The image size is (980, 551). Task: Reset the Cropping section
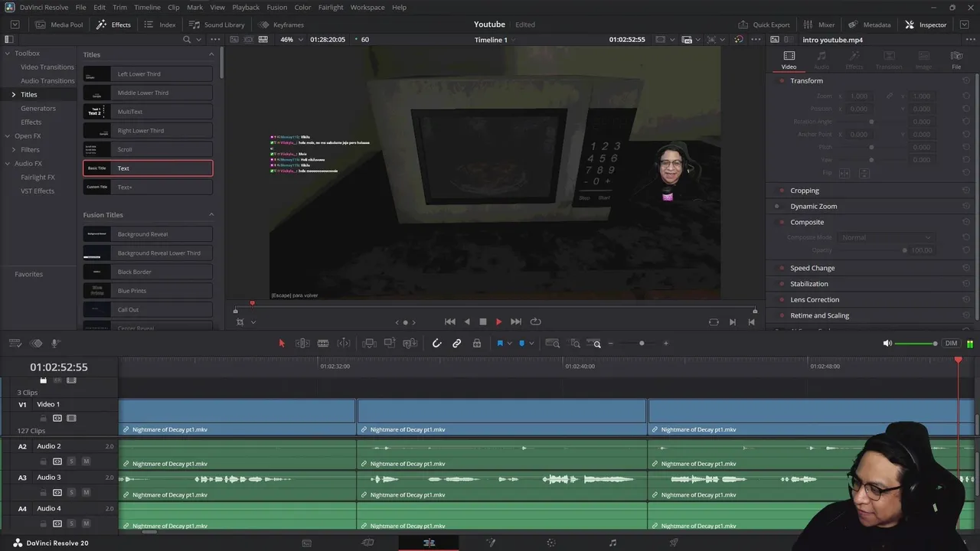pyautogui.click(x=966, y=191)
